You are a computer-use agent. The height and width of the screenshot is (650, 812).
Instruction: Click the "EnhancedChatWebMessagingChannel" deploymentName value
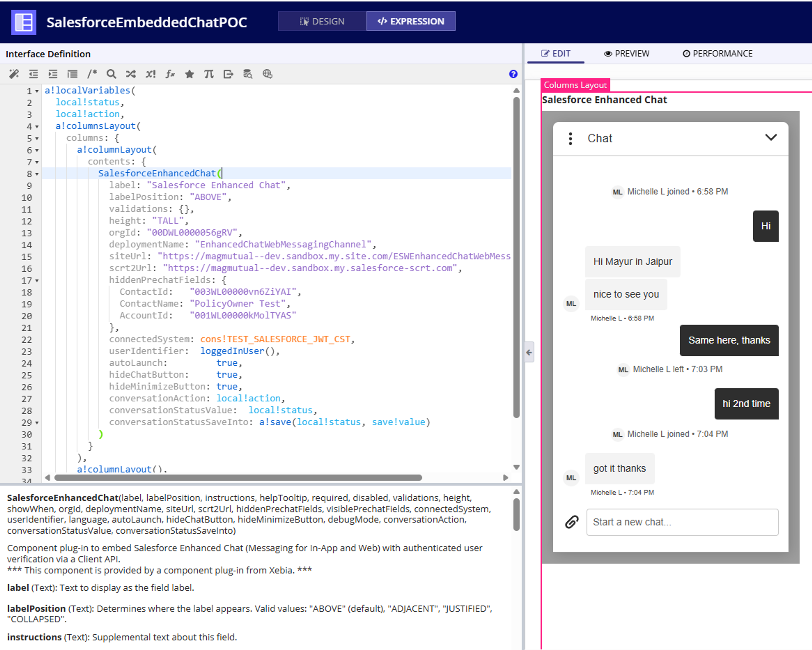[283, 245]
